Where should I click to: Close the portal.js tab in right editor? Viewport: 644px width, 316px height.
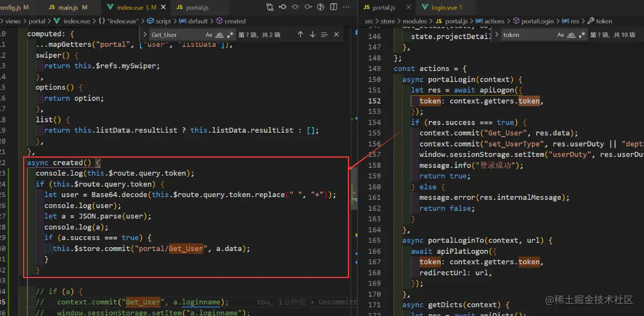(408, 7)
